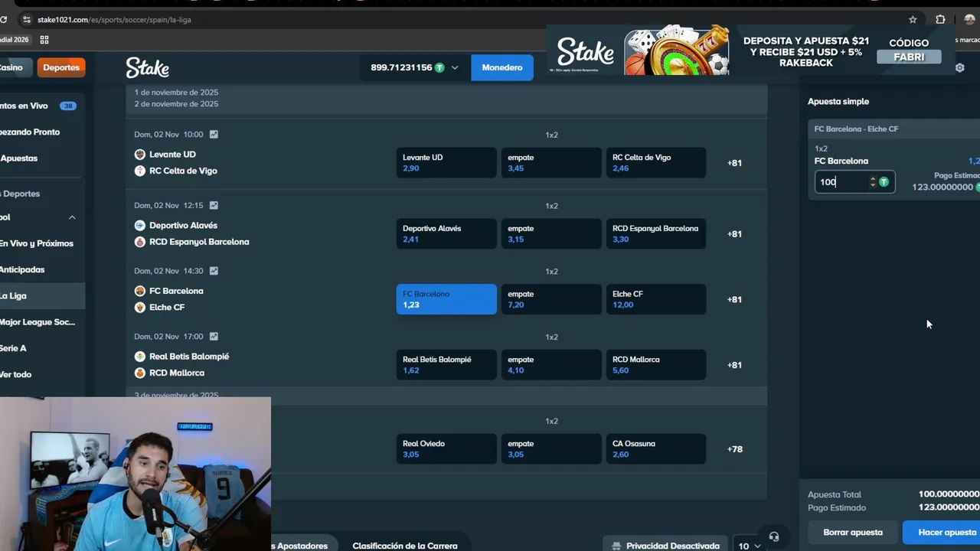Select empate 3,15 in Alavés match
980x551 pixels.
point(551,234)
